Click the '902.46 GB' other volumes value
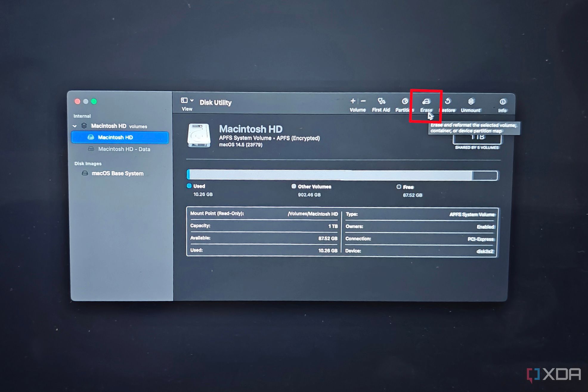This screenshot has height=392, width=588. click(309, 195)
